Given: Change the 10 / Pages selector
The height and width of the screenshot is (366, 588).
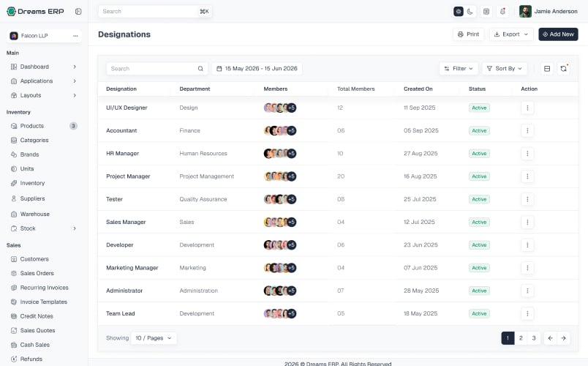Looking at the screenshot, I should [x=154, y=338].
